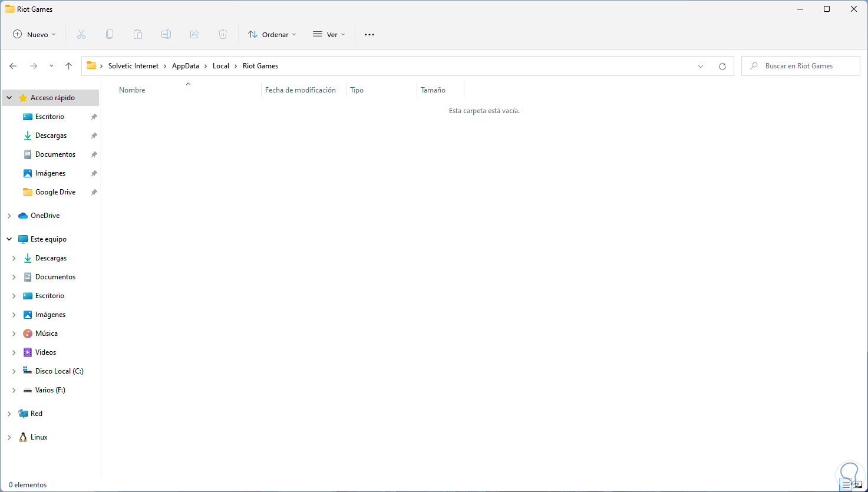This screenshot has width=868, height=492.
Task: Click the Escritorio pin icon
Action: click(x=94, y=117)
